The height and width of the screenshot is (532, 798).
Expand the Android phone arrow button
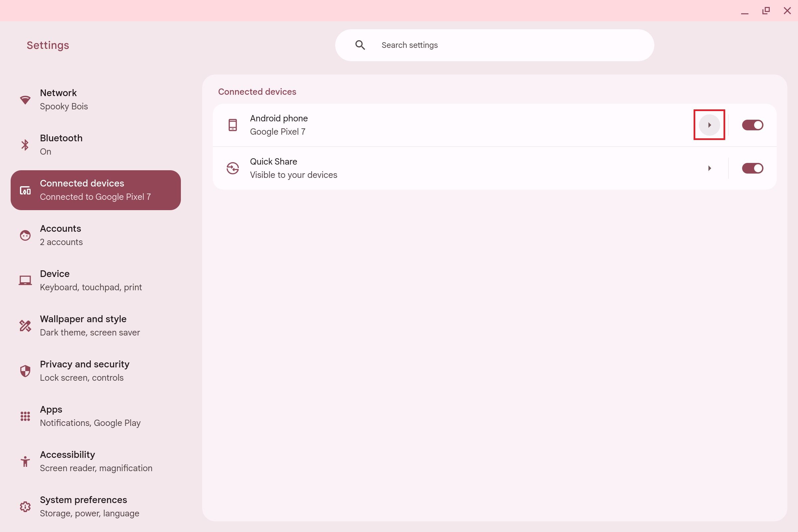[x=709, y=125]
